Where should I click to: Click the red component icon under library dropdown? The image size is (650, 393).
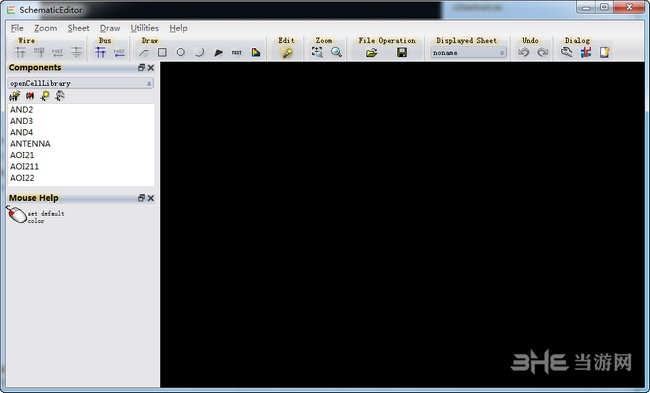coord(30,96)
